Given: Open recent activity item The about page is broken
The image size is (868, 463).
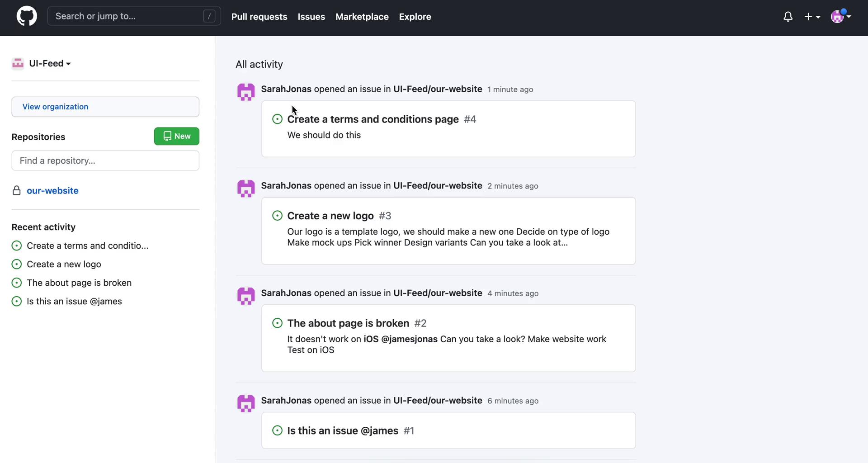Looking at the screenshot, I should coord(79,283).
